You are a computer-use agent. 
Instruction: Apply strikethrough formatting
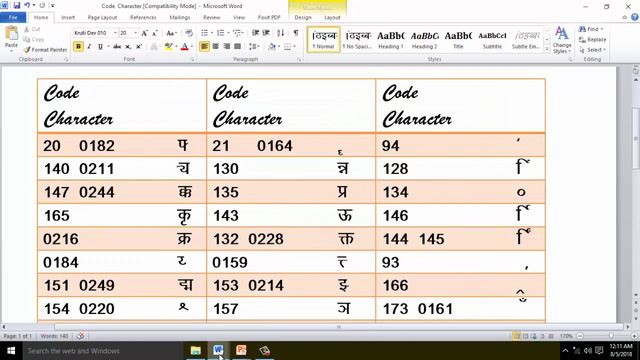[x=117, y=47]
